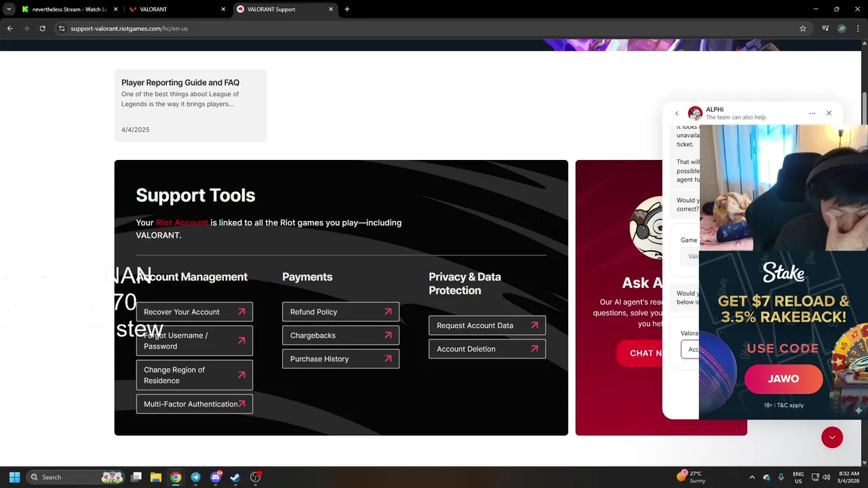Open Chrome three-dot menu
Screen dimensions: 868x488
(x=859, y=28)
